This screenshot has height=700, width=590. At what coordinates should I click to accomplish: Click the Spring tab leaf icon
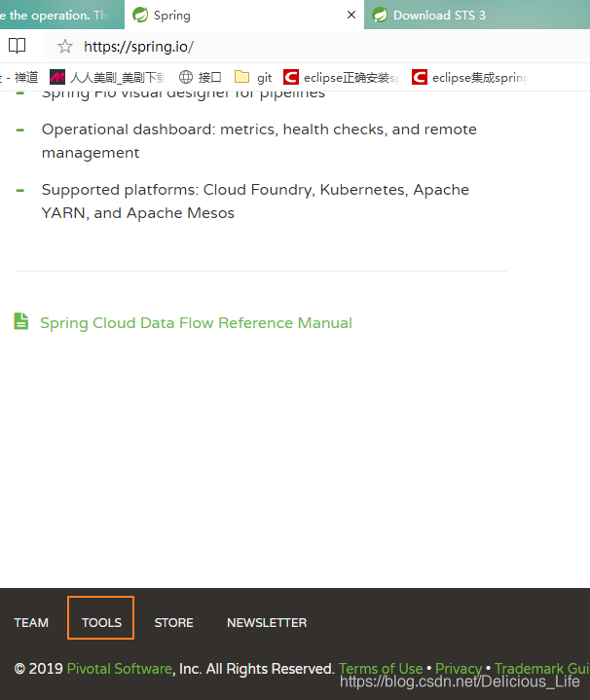[x=140, y=15]
